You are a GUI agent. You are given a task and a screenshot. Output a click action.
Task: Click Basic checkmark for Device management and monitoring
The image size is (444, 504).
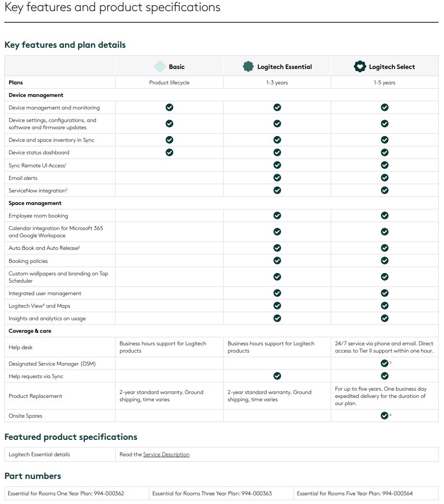click(x=169, y=108)
